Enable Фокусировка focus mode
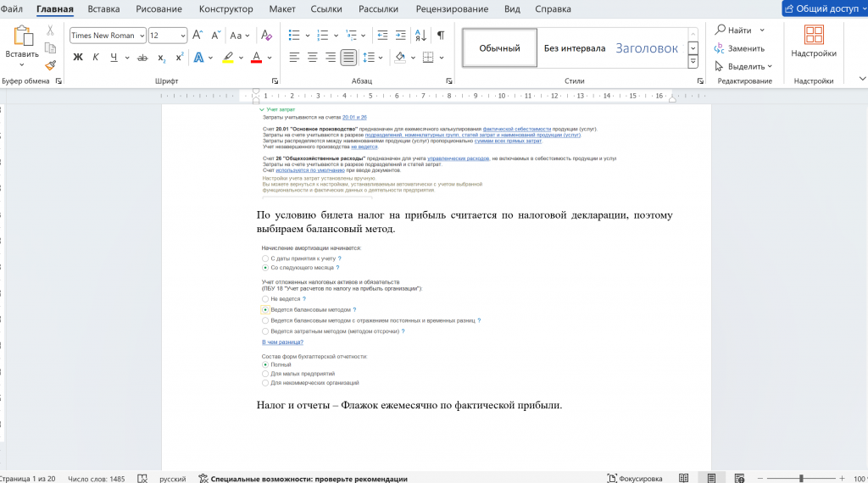Image resolution: width=868 pixels, height=483 pixels. (634, 479)
